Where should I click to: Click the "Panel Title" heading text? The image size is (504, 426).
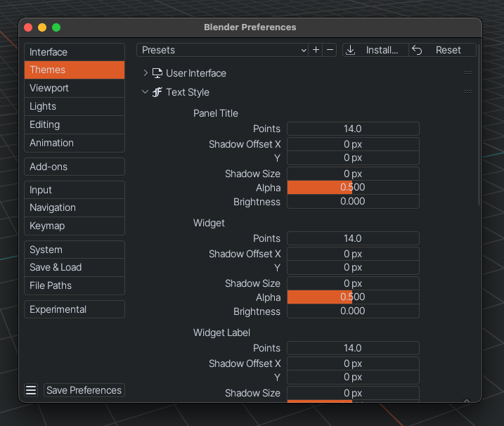click(x=215, y=113)
